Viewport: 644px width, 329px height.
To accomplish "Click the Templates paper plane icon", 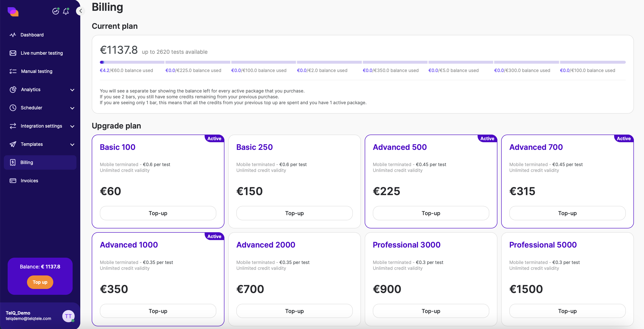I will (x=13, y=144).
